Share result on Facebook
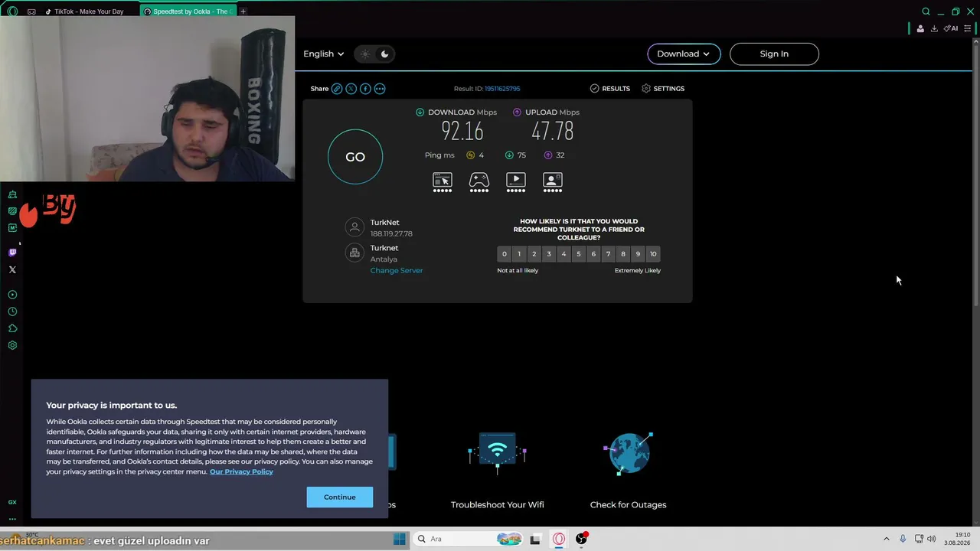Viewport: 980px width, 551px height. point(365,89)
